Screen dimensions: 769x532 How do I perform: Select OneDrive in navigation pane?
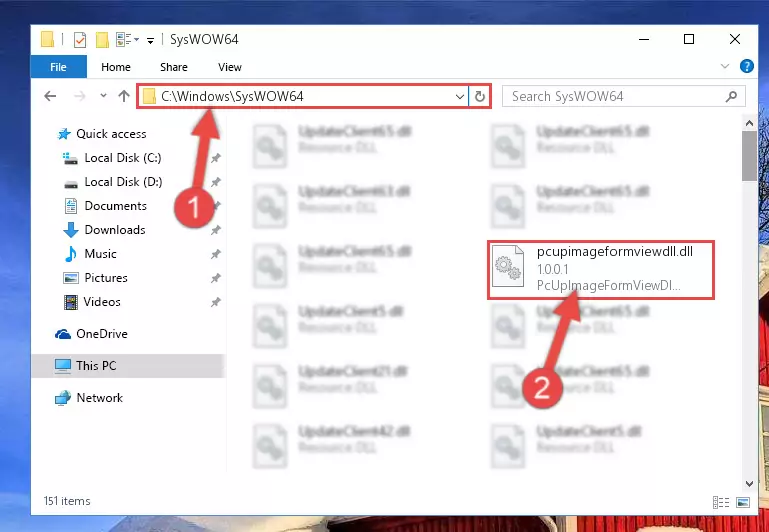(102, 334)
